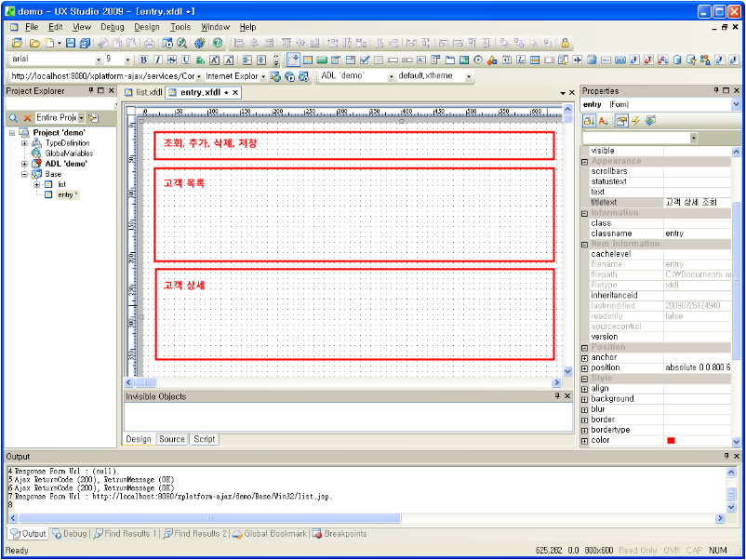Open the Design menu

point(149,26)
